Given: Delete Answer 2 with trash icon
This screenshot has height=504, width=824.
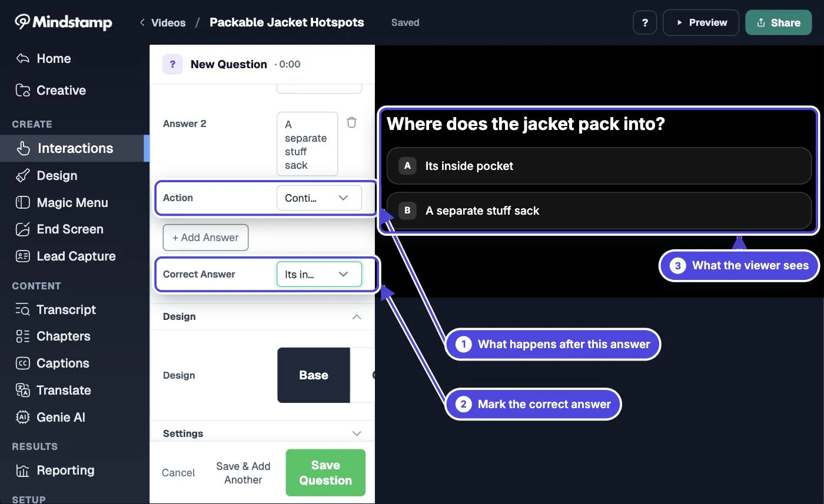Looking at the screenshot, I should 351,122.
